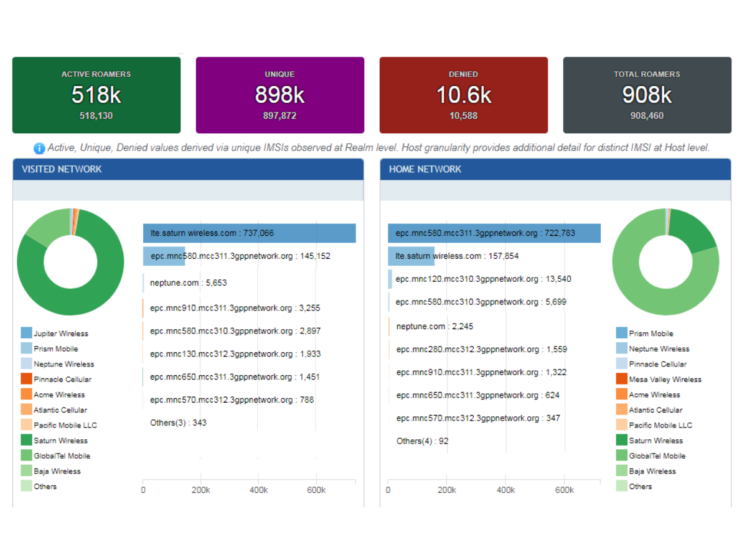Open the Denied 10.6k card
This screenshot has height=560, width=747.
464,95
